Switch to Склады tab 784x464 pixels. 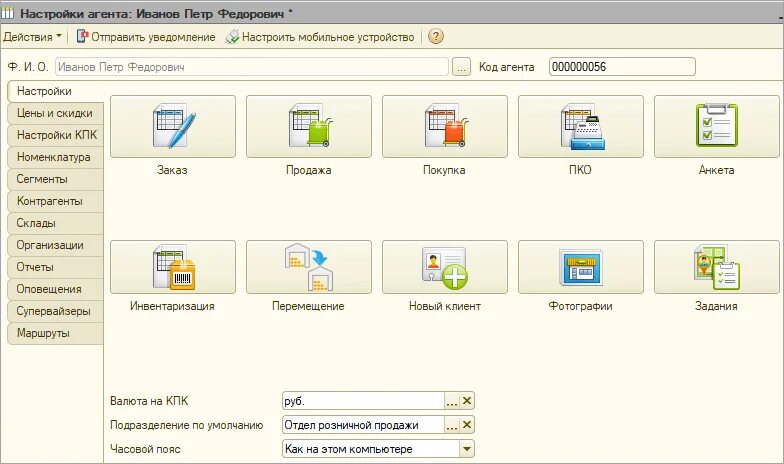point(55,223)
